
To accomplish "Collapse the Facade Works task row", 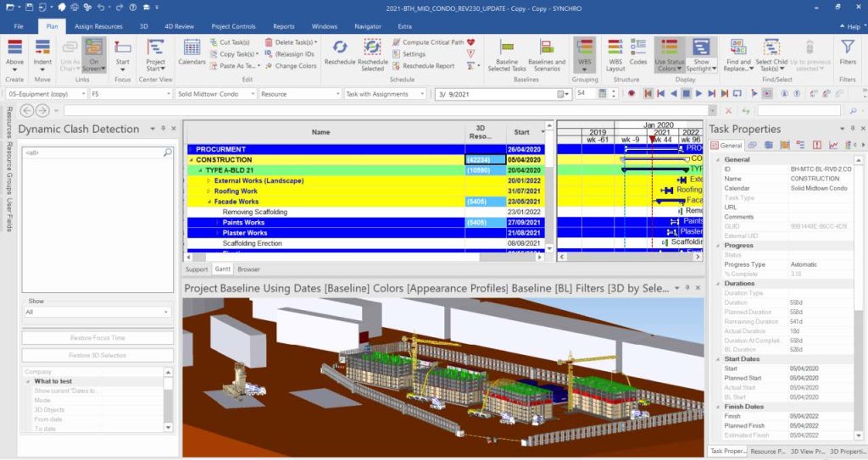I will click(209, 202).
